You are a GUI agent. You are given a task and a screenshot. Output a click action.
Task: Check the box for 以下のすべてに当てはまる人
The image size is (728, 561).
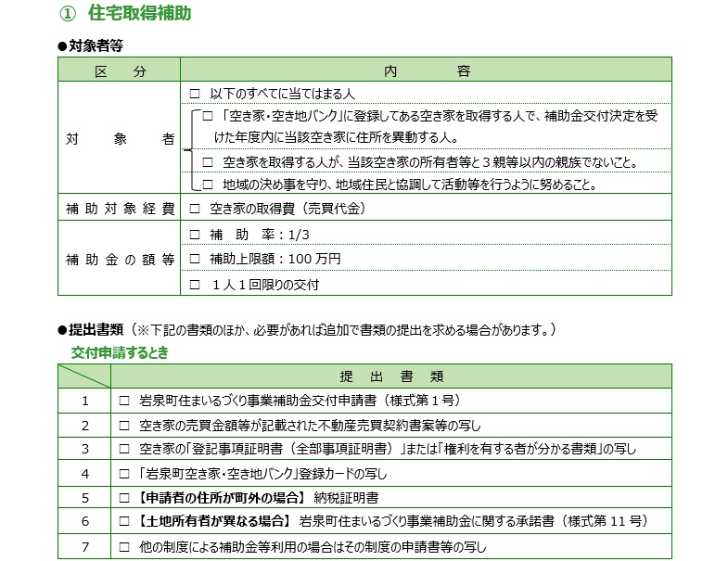click(x=195, y=95)
